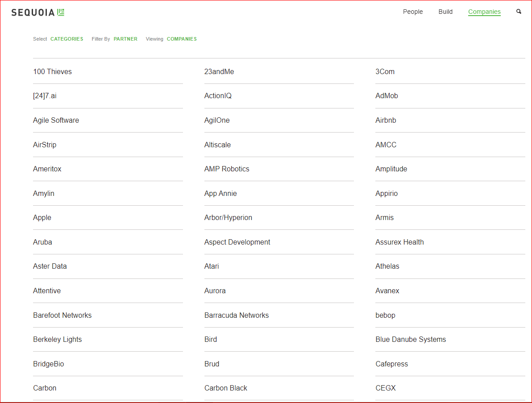
Task: Open the 100 Thieves company
Action: coord(52,71)
